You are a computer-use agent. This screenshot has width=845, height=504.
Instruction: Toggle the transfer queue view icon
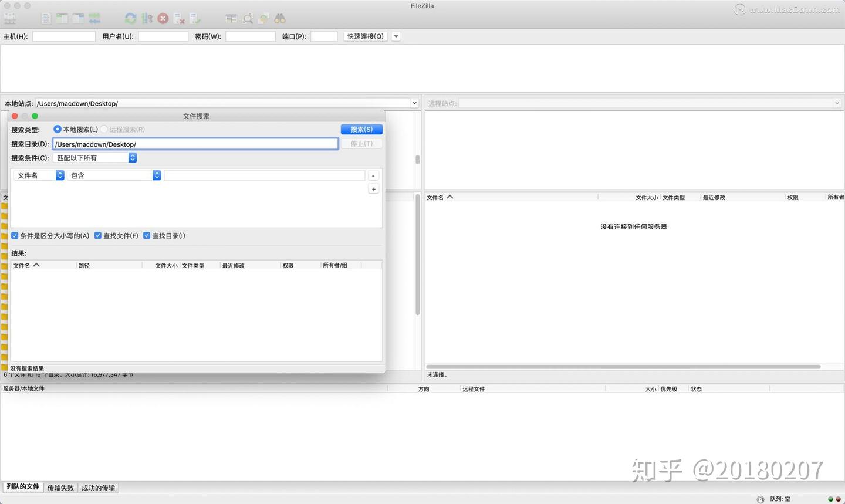(94, 18)
